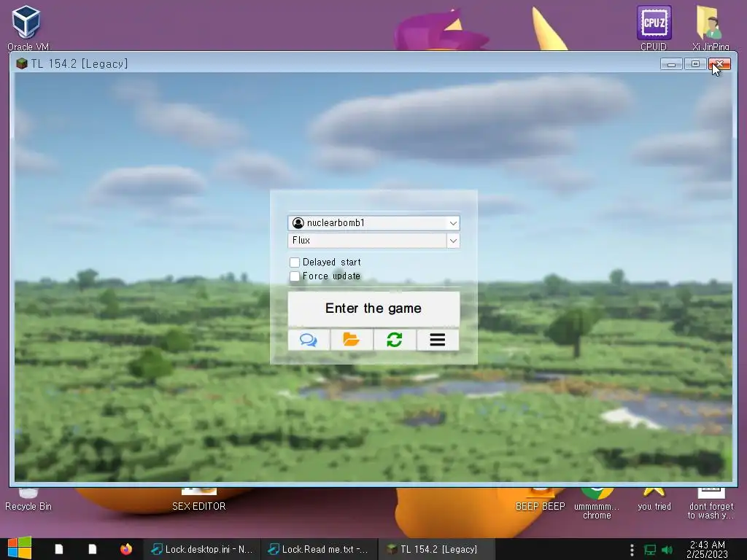Image resolution: width=747 pixels, height=560 pixels.
Task: Select the ummmmm... chrome desktop shortcut
Action: 597,504
